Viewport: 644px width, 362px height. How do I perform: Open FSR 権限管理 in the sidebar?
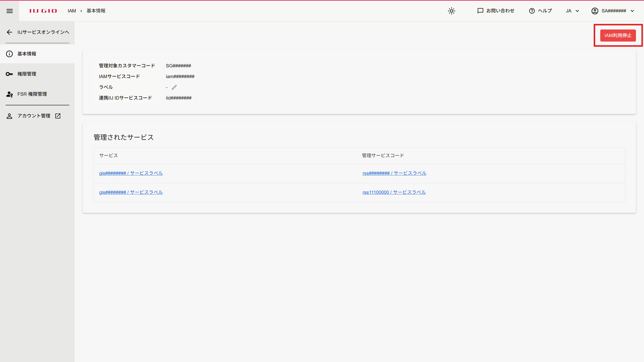[x=37, y=94]
